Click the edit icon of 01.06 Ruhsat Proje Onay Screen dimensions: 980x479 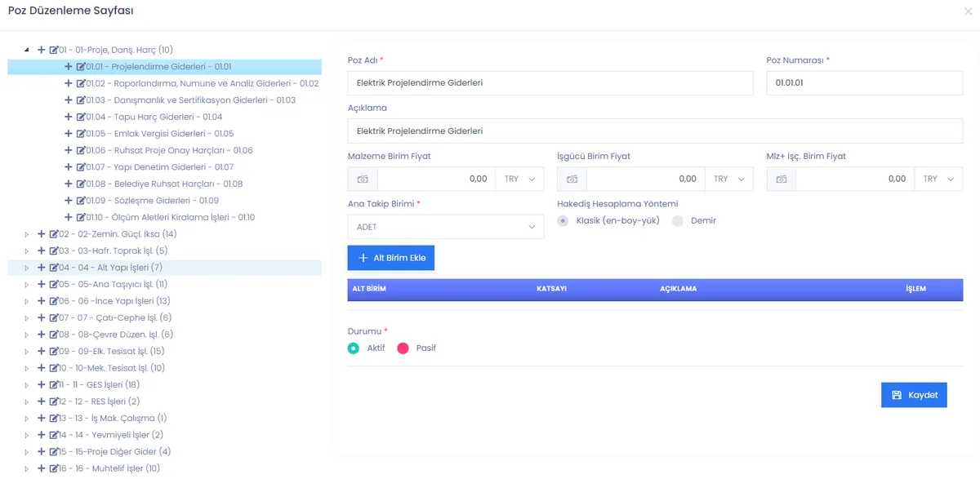(x=80, y=150)
